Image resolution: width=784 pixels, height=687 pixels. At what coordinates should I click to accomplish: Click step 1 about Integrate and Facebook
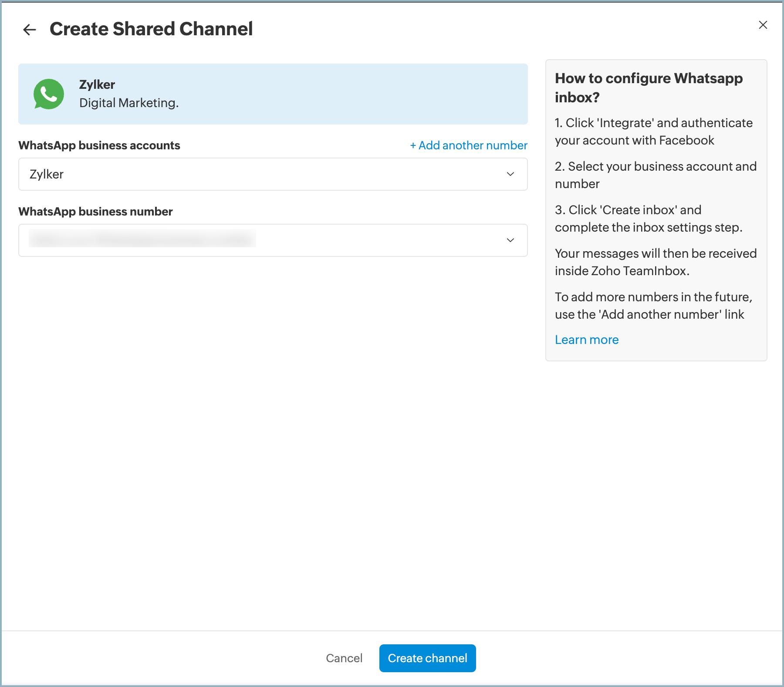653,131
